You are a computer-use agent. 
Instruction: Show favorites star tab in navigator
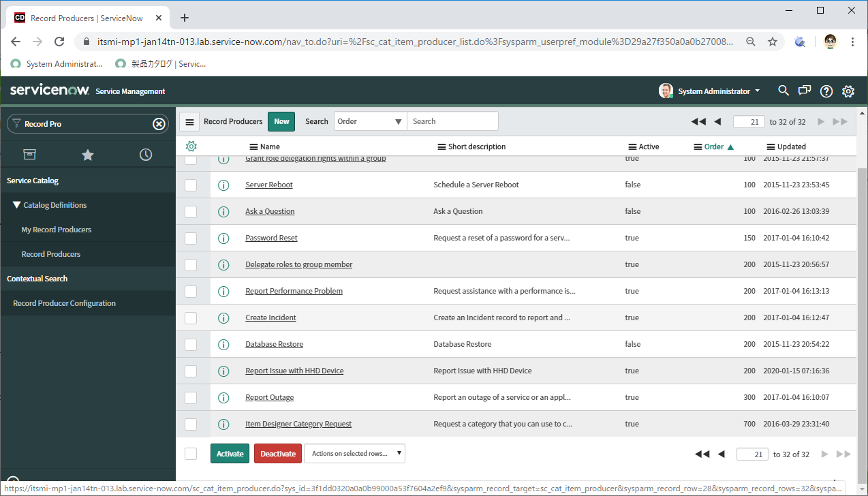(x=88, y=155)
